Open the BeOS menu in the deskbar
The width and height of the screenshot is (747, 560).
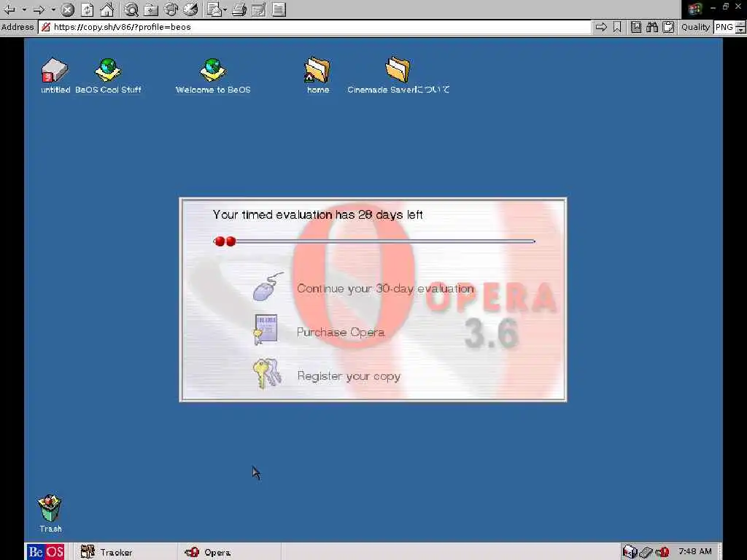point(46,552)
